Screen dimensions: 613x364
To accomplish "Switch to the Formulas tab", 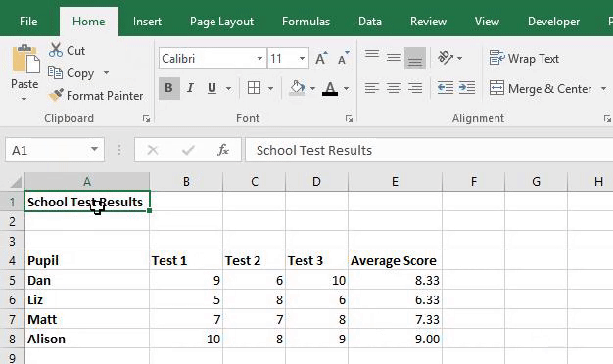I will click(306, 22).
